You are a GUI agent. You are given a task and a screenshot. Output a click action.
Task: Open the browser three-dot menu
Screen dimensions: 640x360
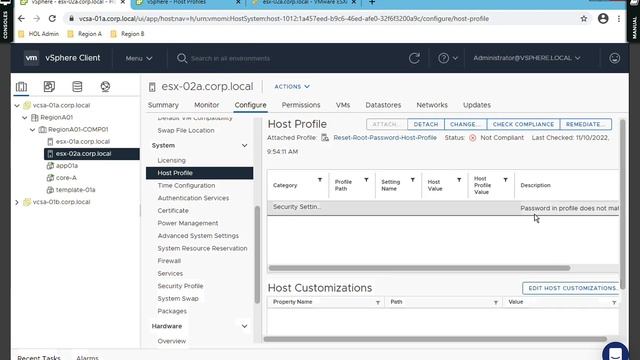coord(619,19)
